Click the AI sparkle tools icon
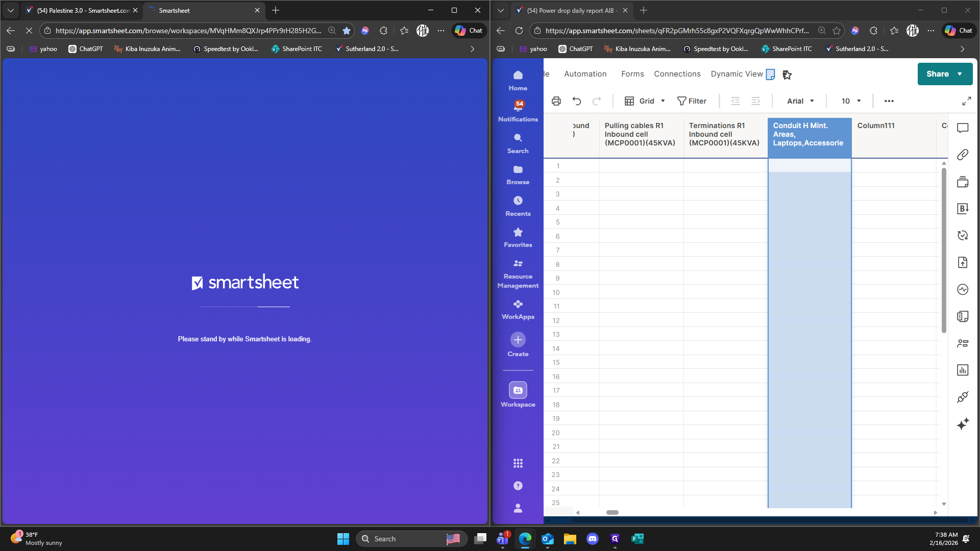980x551 pixels. click(963, 424)
